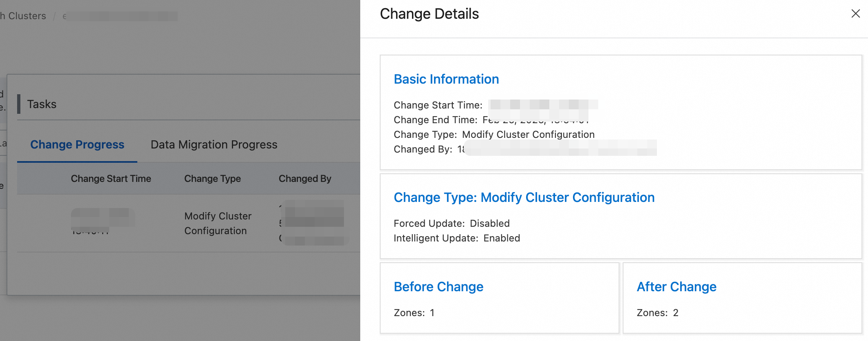Close the Change Details panel

[855, 14]
